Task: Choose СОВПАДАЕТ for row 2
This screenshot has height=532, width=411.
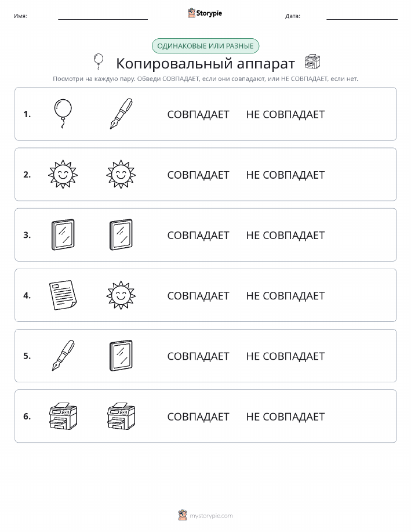Action: [x=198, y=175]
